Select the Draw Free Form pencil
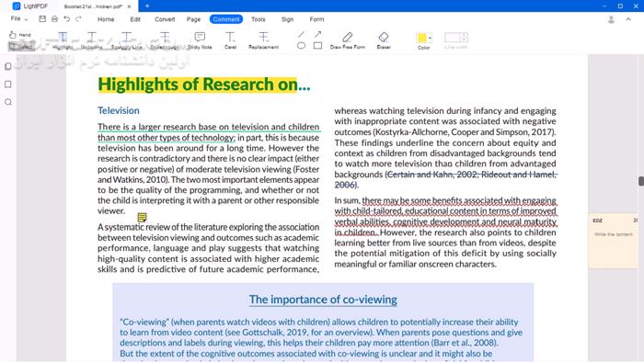The height and width of the screenshot is (362, 644). click(x=348, y=40)
